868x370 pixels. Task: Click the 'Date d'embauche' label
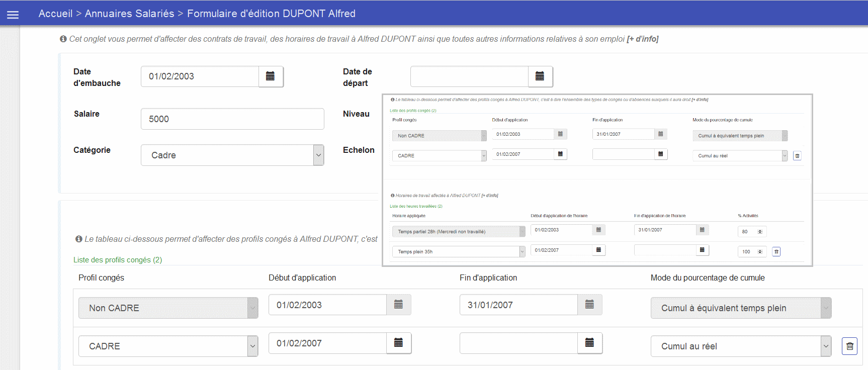coord(97,77)
